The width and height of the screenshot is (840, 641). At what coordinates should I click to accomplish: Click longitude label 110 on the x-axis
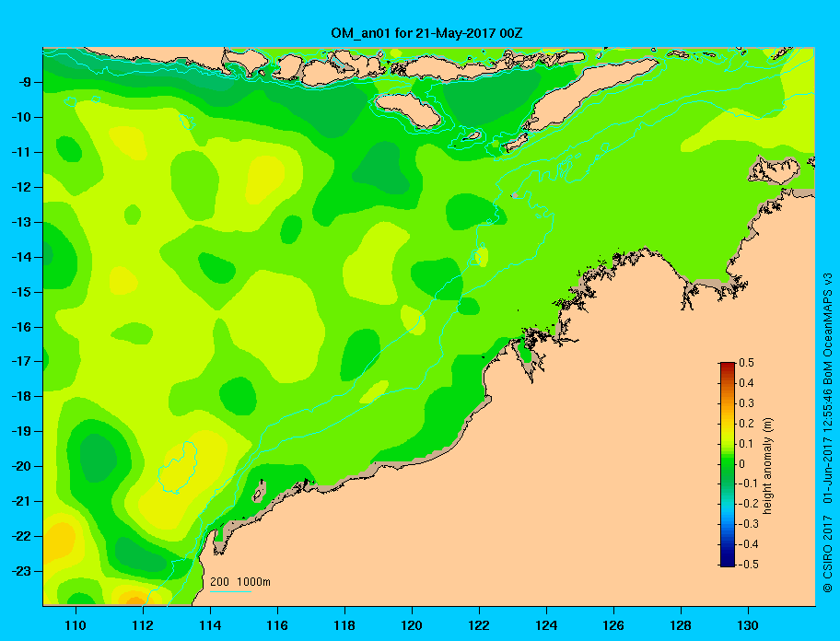[76, 625]
